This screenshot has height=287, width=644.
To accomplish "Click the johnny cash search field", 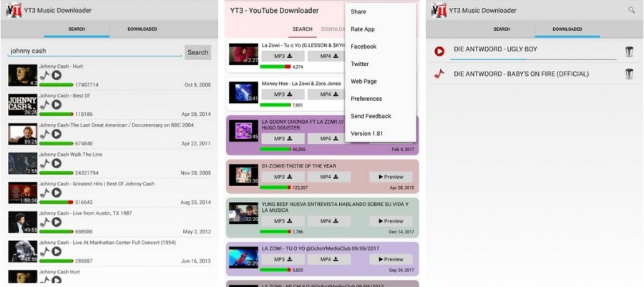I will pyautogui.click(x=95, y=52).
